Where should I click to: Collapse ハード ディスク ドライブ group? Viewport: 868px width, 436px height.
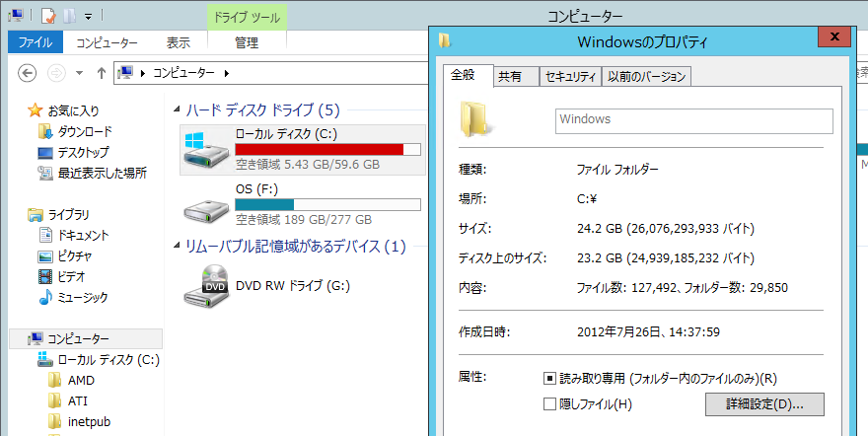[177, 110]
